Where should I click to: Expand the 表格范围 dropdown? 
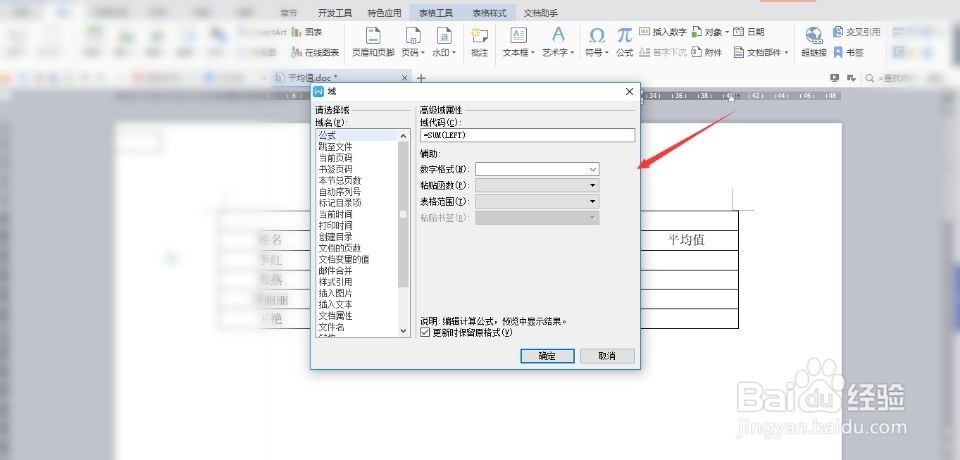593,202
